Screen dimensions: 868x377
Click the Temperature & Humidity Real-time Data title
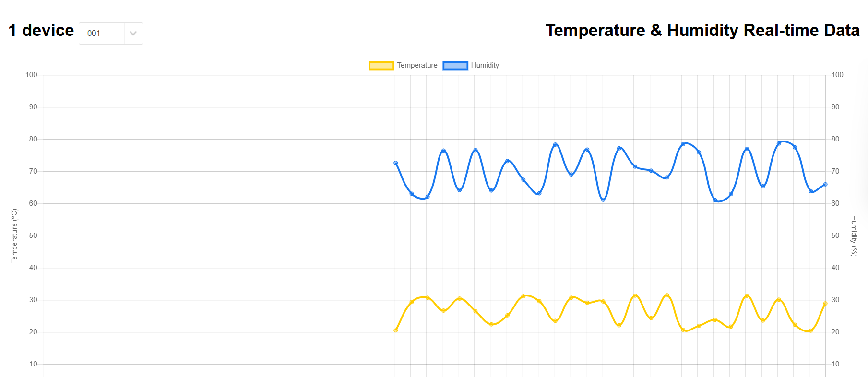(702, 30)
